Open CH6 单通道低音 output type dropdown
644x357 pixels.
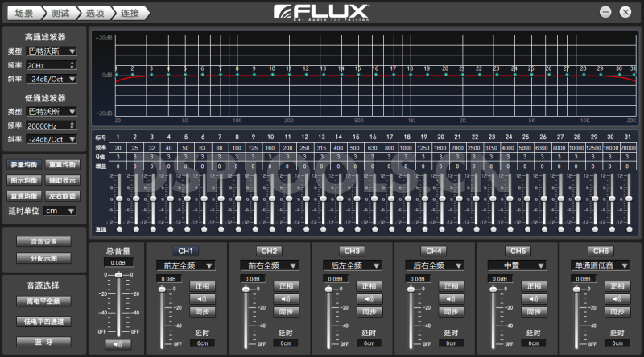point(600,266)
